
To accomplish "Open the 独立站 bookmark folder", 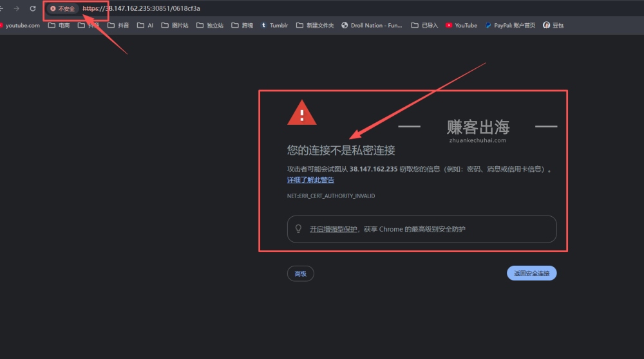I will point(210,26).
